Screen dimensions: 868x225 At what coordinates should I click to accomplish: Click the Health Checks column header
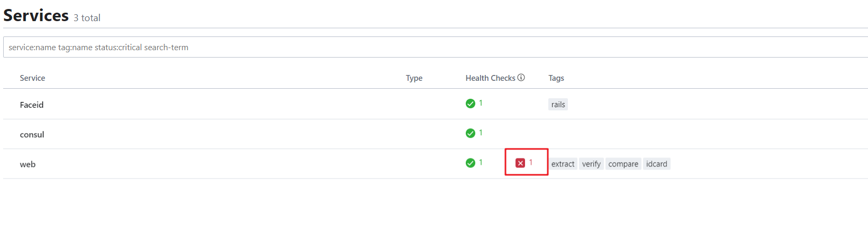tap(490, 78)
